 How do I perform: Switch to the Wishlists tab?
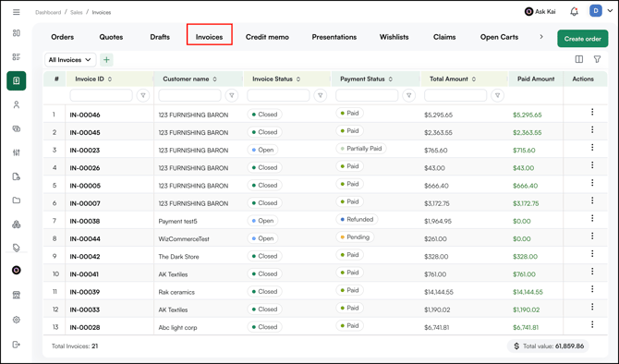(394, 37)
